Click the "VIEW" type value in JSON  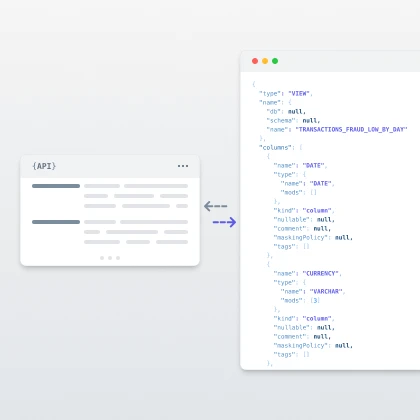tap(299, 94)
